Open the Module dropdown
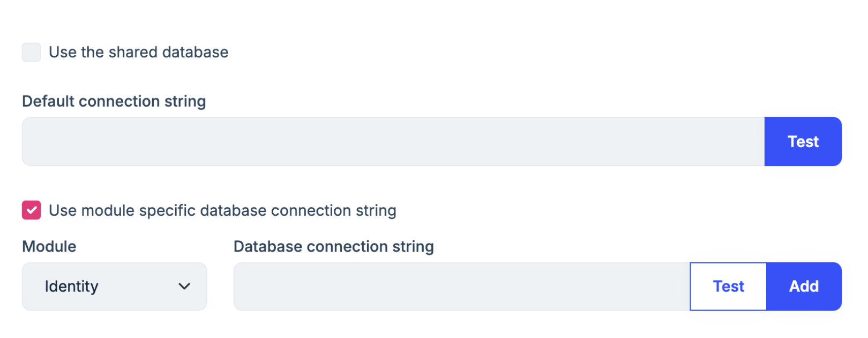 click(x=114, y=286)
